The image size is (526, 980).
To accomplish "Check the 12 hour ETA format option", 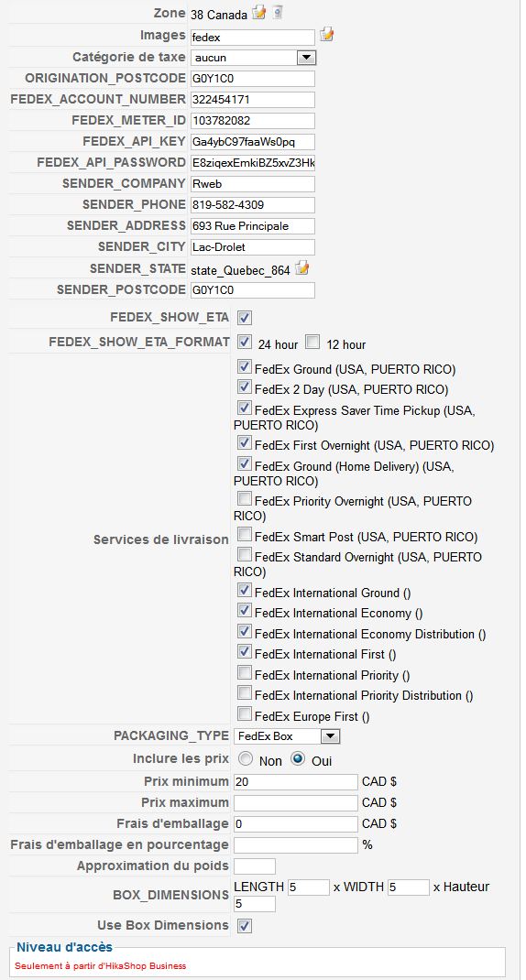I will pyautogui.click(x=313, y=343).
